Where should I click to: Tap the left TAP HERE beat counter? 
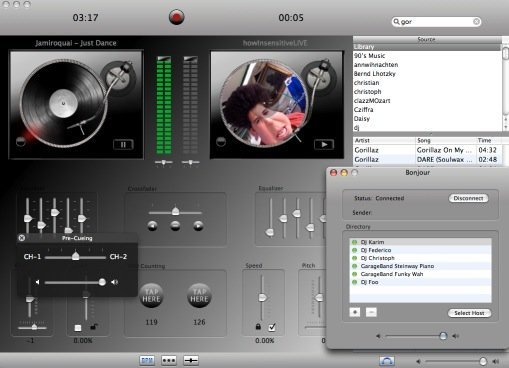(151, 295)
